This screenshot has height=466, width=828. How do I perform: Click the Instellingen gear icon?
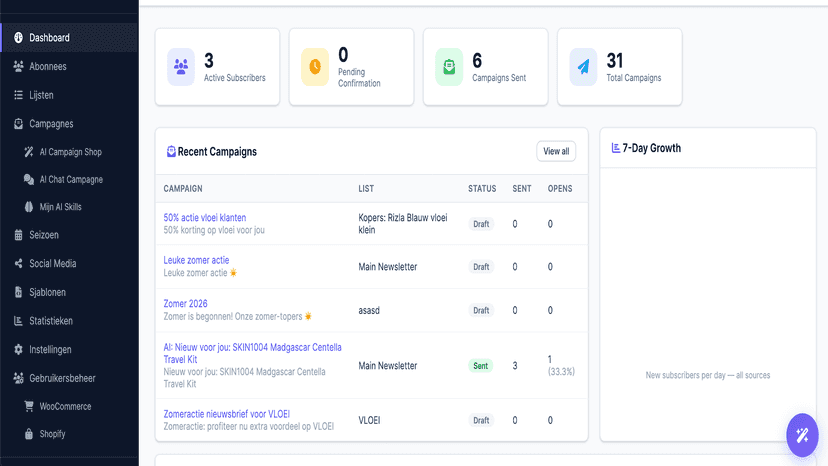(18, 349)
